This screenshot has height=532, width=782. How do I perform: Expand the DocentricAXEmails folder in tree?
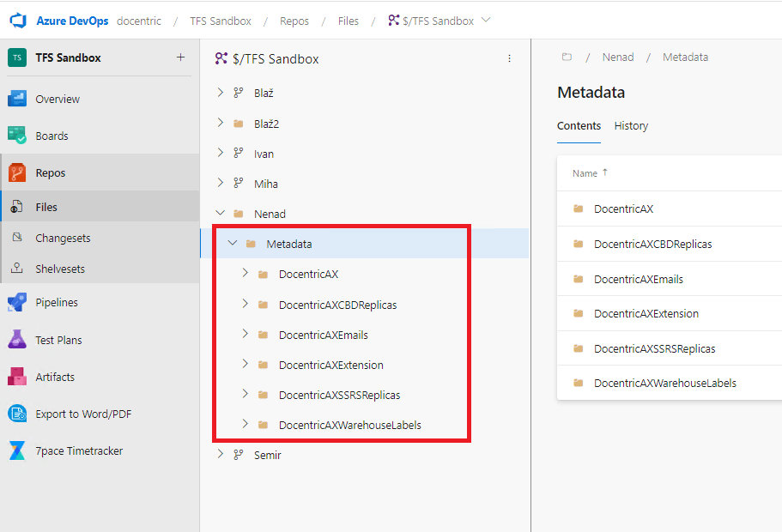click(x=245, y=335)
